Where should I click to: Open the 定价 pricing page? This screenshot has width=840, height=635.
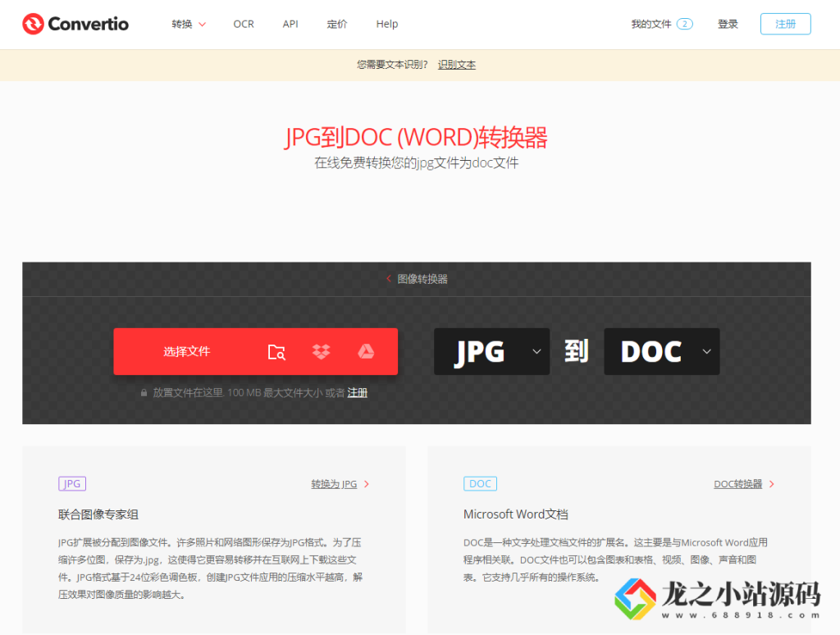[337, 24]
